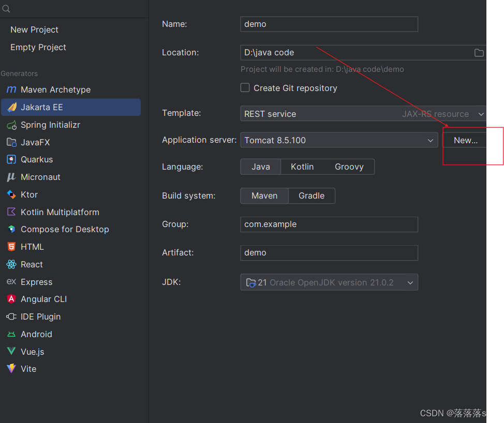Click the Vite lightning icon
This screenshot has width=504, height=423.
point(11,368)
